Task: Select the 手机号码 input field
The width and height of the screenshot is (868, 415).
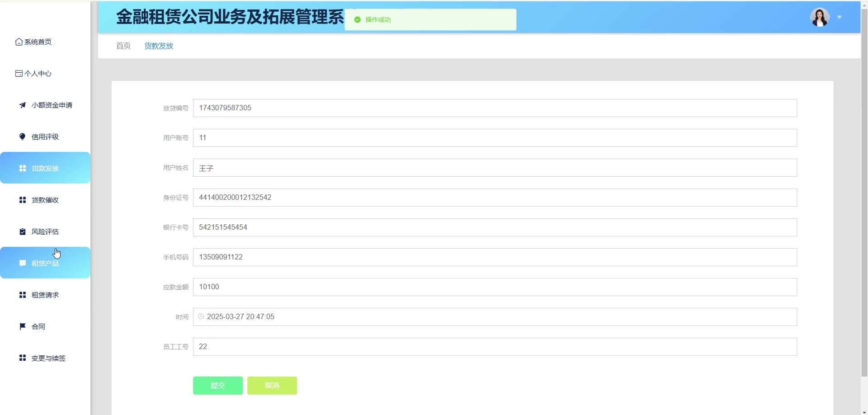Action: [x=495, y=257]
